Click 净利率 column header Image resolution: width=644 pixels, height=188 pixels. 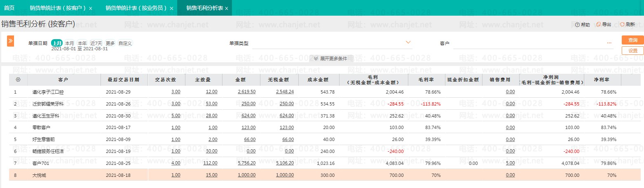(602, 79)
